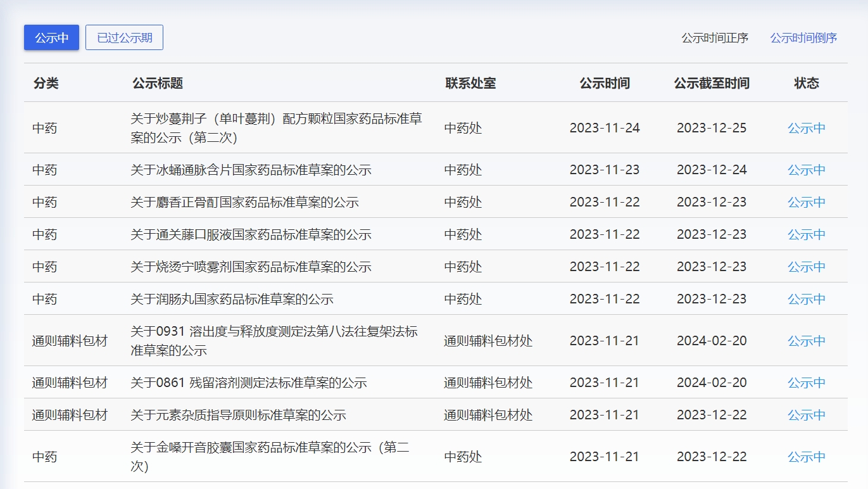Click 公示中 status in 0861 残留溶剂 row

pos(806,383)
